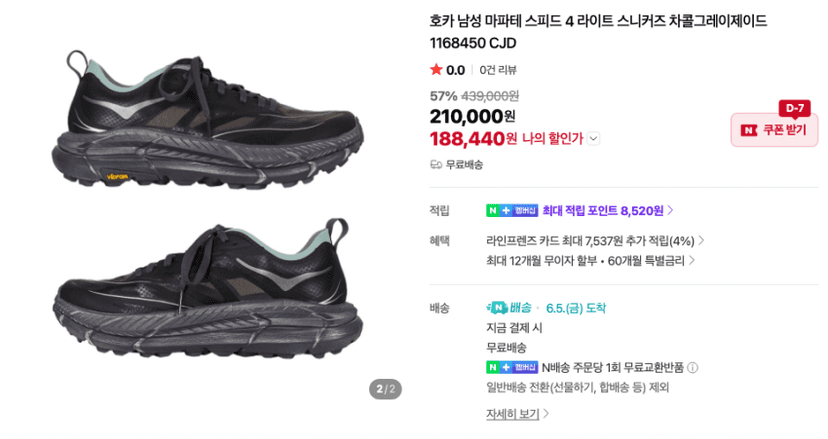Viewport: 828px width, 439px height.
Task: Click the N membership badge in delivery section
Action: tap(512, 367)
